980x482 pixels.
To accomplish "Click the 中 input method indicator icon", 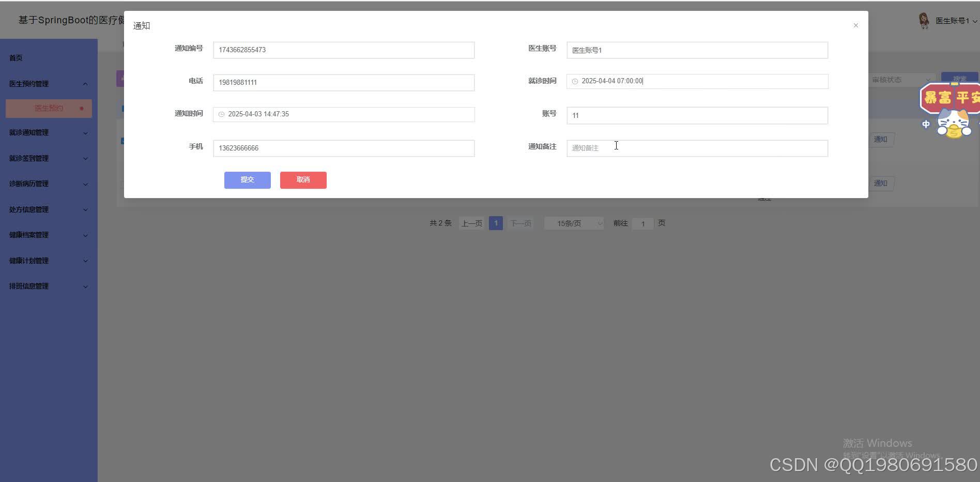I will (926, 124).
